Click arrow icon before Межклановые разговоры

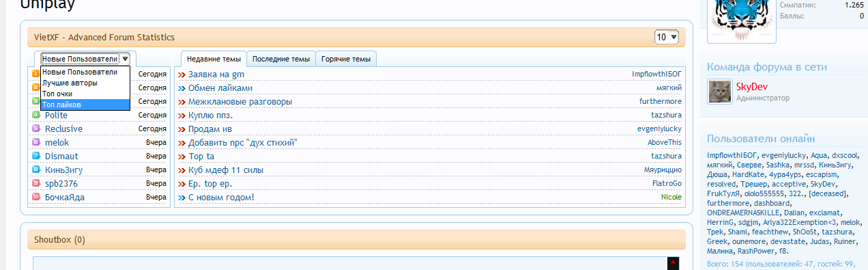pyautogui.click(x=182, y=101)
